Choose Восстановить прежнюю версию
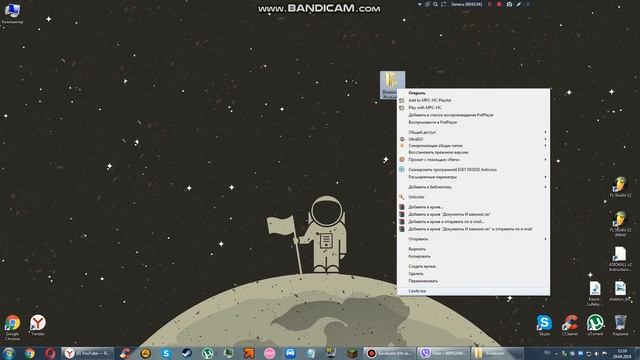This screenshot has height=360, width=640. coord(473,152)
